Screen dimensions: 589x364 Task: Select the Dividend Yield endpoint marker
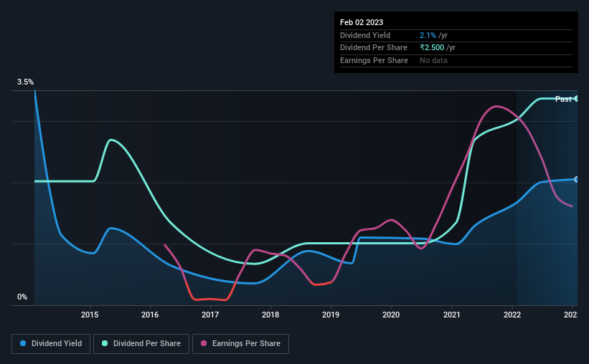click(577, 179)
